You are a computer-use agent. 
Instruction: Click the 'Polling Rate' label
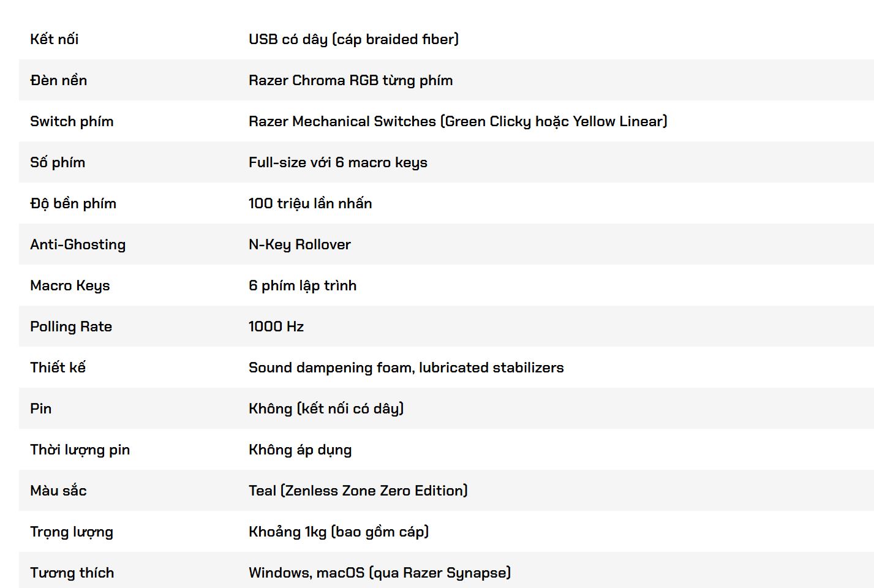pos(71,326)
